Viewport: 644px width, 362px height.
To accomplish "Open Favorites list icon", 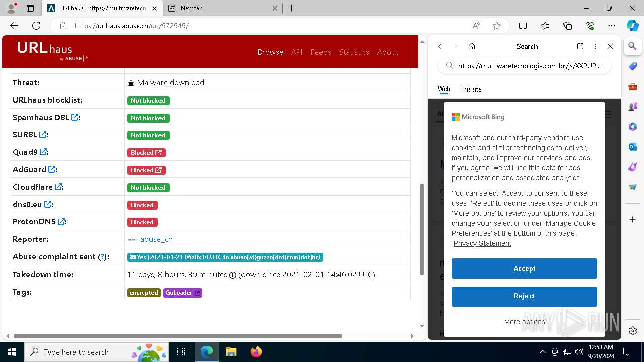I will pos(545,26).
